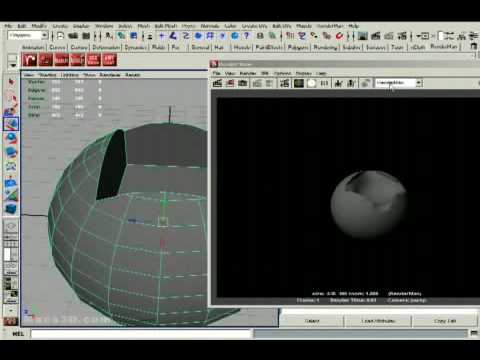Open the Edit Mesh menu

tap(166, 26)
